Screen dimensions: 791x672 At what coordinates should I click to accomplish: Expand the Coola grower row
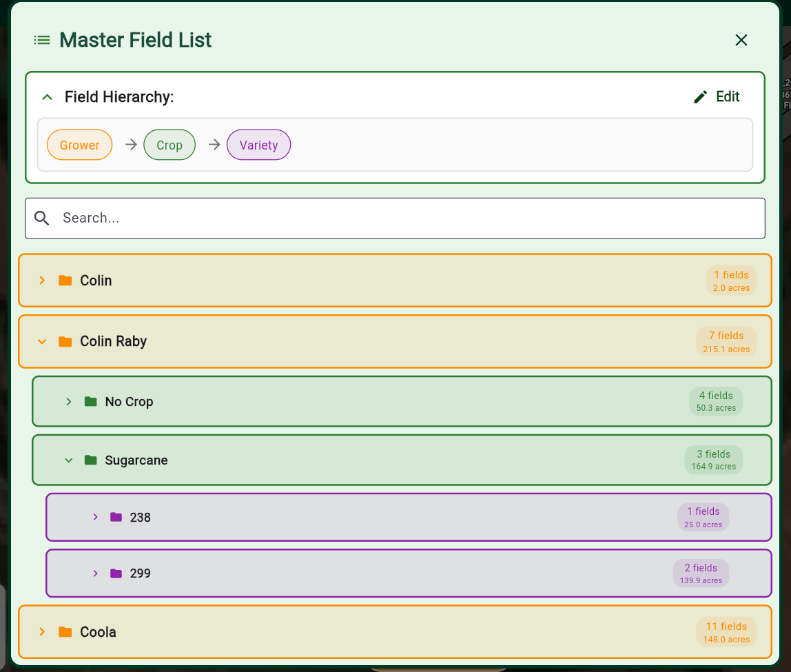pyautogui.click(x=42, y=631)
